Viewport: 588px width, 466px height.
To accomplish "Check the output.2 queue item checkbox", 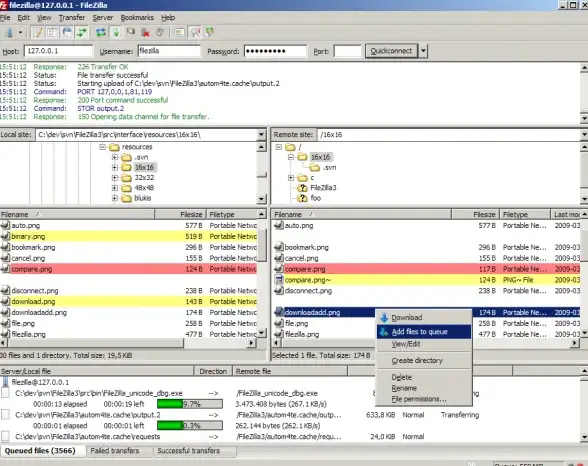I will [5, 415].
